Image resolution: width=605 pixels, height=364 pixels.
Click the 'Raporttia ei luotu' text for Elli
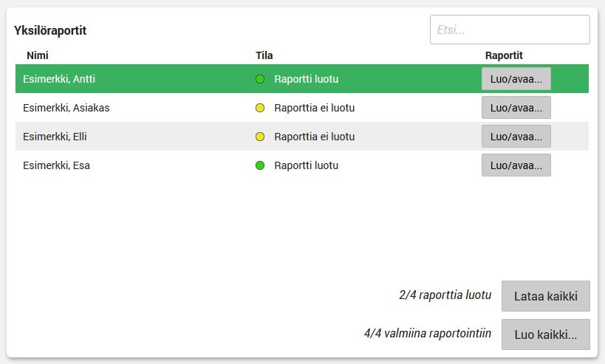(x=314, y=137)
